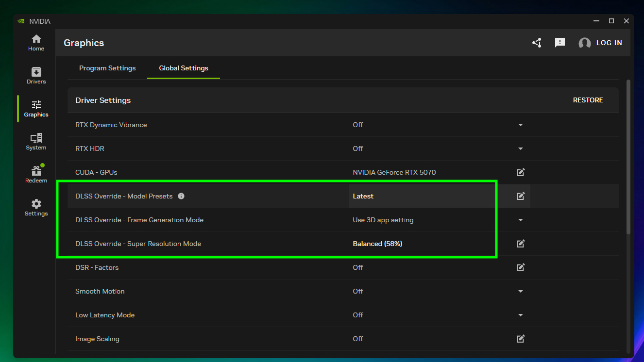
Task: Open the Home section in the sidebar
Action: pos(36,43)
